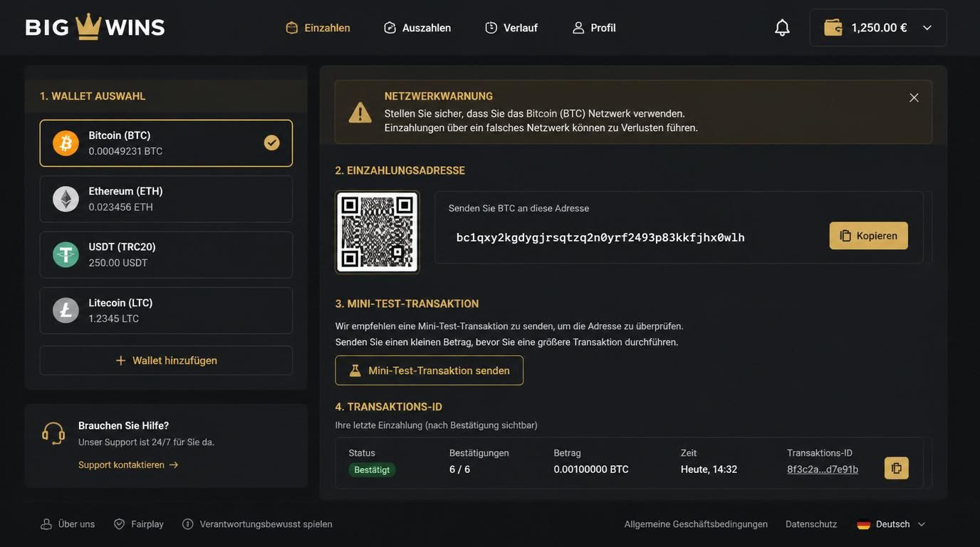The width and height of the screenshot is (980, 547).
Task: Select the Ethereum (ETH) wallet
Action: (166, 199)
